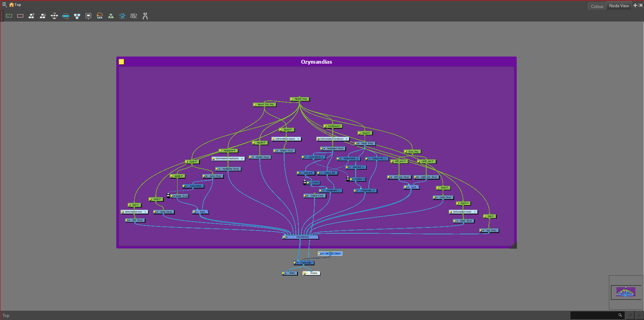Click the search next arrow button

640,315
